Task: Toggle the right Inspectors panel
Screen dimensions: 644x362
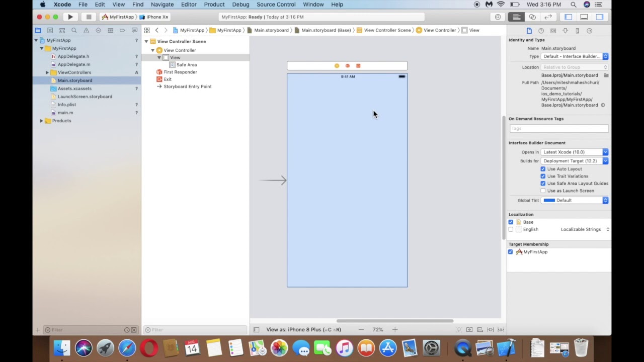Action: click(x=600, y=17)
